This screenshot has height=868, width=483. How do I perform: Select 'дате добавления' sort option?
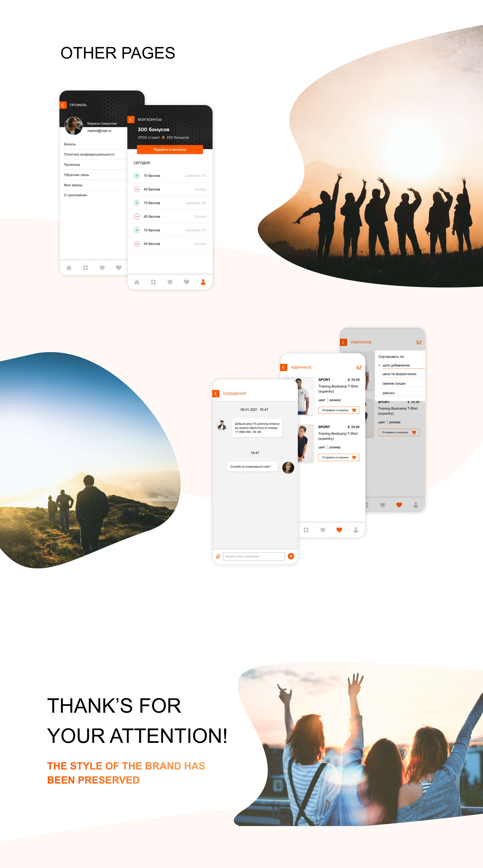396,365
